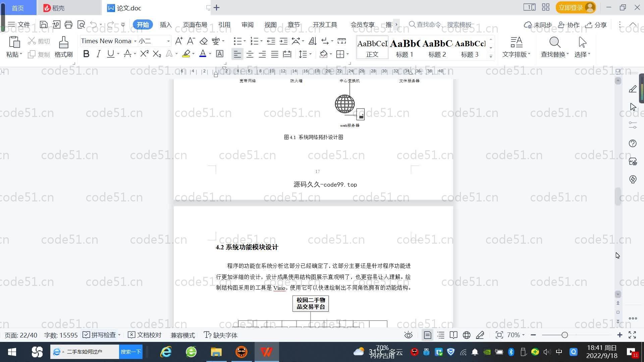Viewport: 644px width, 362px height.
Task: Click the Print icon
Action: [x=68, y=24]
